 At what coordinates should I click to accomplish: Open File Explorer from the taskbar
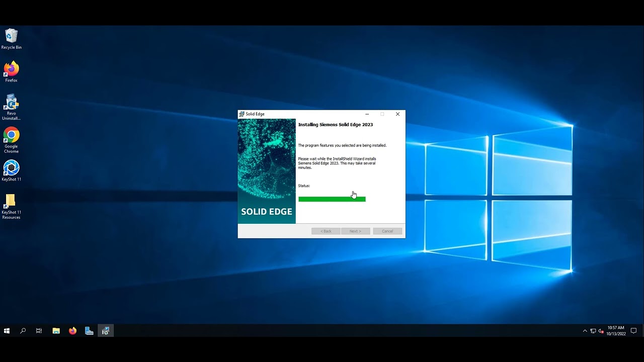point(56,331)
